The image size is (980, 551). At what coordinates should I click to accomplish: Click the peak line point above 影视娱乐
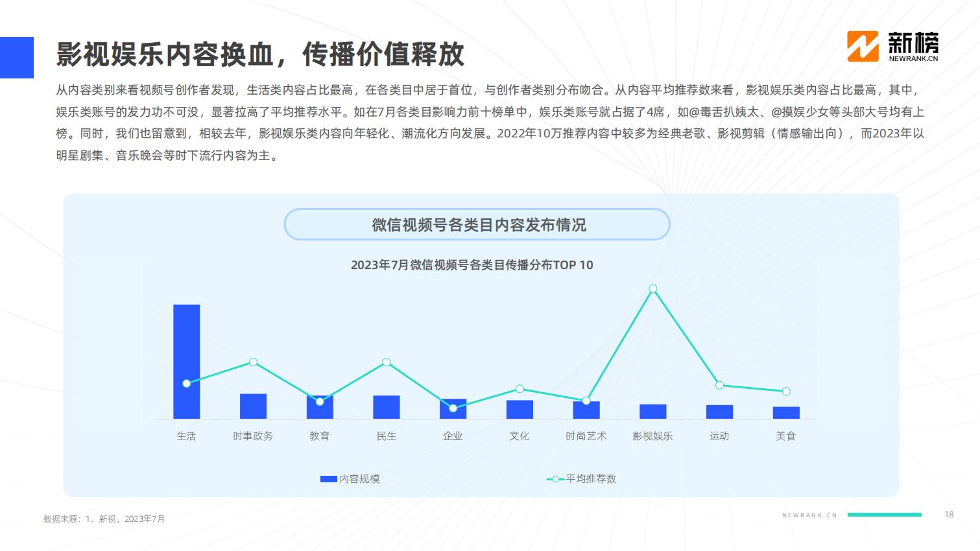tap(653, 289)
